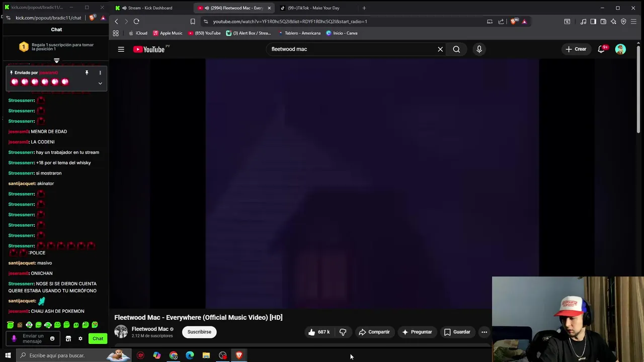Open Brave Shields in Kick chat window

pyautogui.click(x=92, y=18)
